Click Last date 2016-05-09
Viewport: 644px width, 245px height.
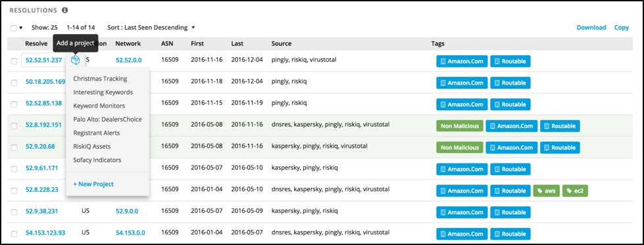(x=247, y=211)
